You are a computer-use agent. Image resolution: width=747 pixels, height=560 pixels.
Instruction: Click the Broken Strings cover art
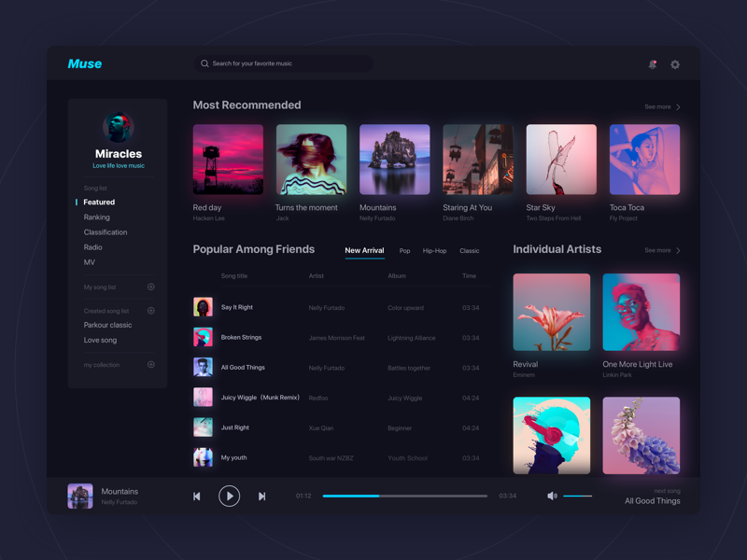pyautogui.click(x=203, y=337)
